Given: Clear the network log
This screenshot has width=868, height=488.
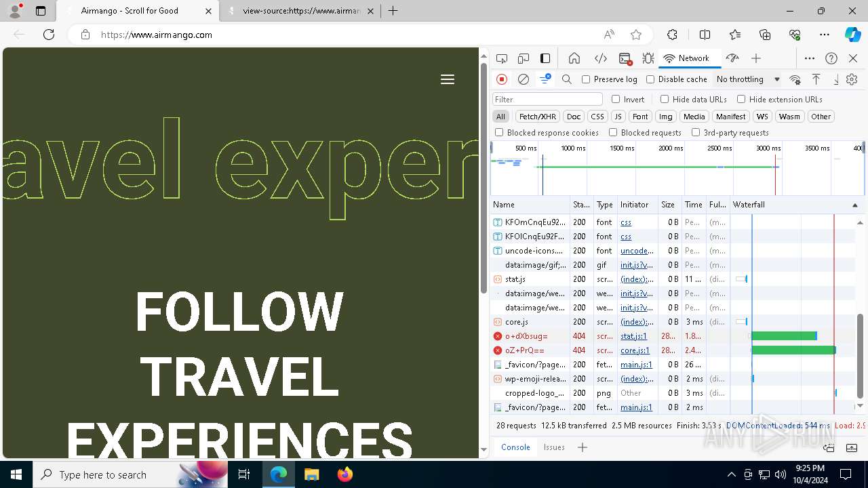Looking at the screenshot, I should 524,79.
